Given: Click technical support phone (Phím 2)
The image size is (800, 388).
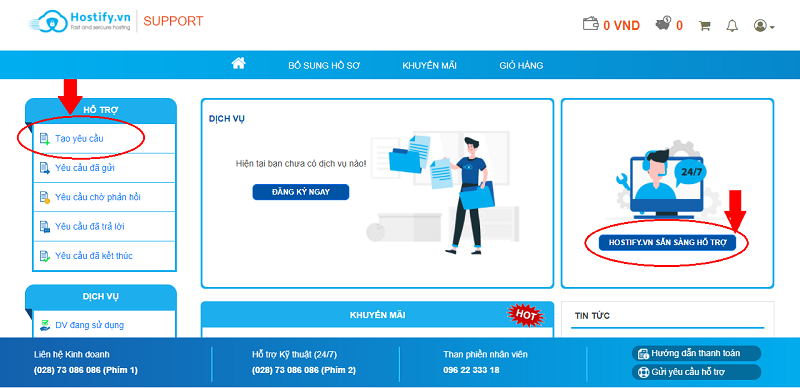Looking at the screenshot, I should 304,370.
